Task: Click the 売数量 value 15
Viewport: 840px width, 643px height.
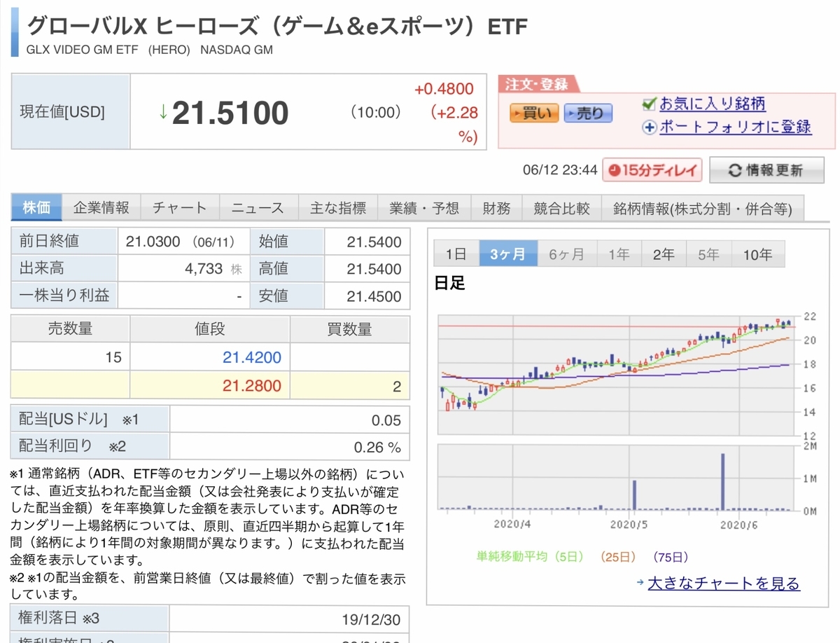Action: [x=113, y=358]
